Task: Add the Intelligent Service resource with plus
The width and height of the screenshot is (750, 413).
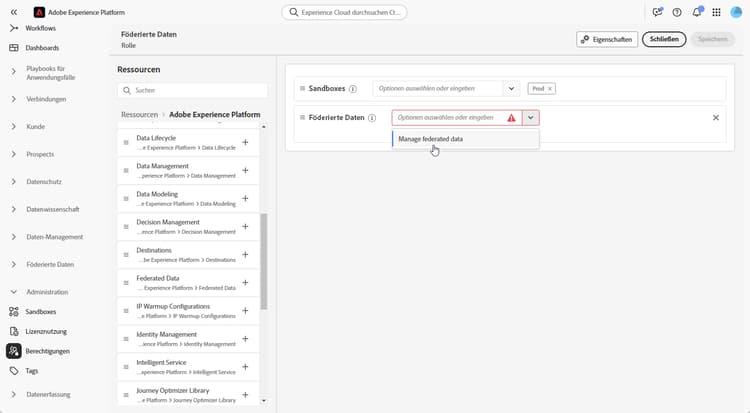Action: (245, 367)
